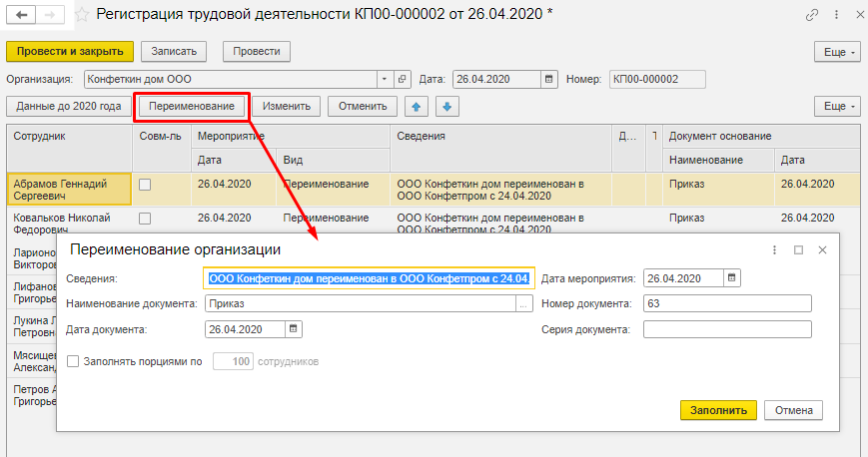
Task: Focus the Дата документа field
Action: click(246, 329)
